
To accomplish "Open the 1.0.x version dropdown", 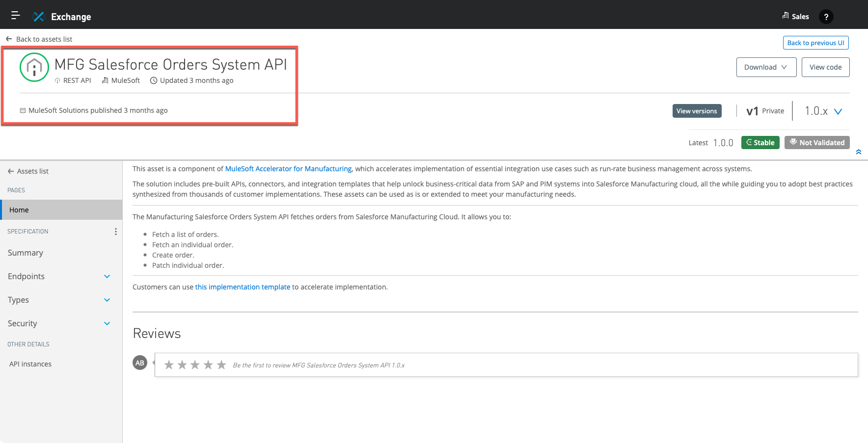I will [823, 111].
